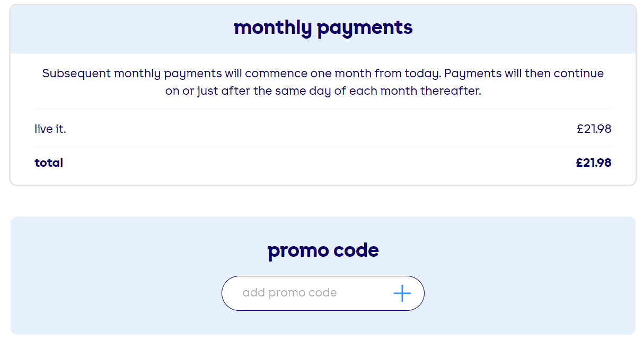
Task: Click the divider area under live it. row
Action: click(x=322, y=145)
